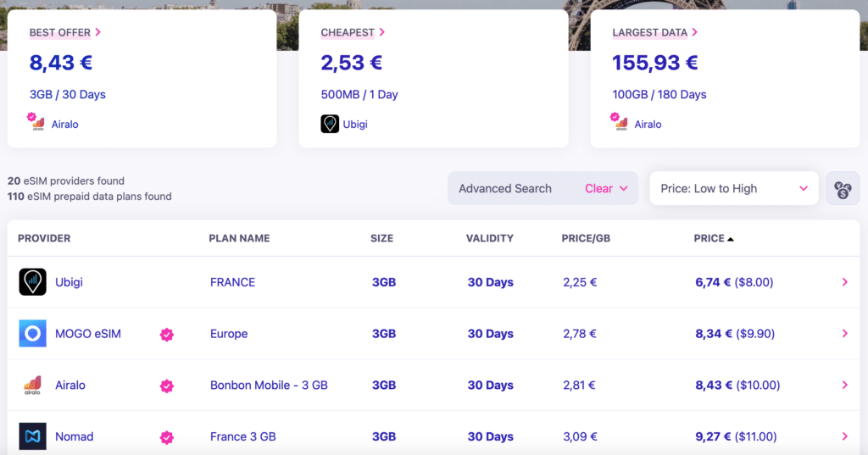Click the Bonbon Mobile - 3 GB plan
The height and width of the screenshot is (455, 868).
pos(269,386)
